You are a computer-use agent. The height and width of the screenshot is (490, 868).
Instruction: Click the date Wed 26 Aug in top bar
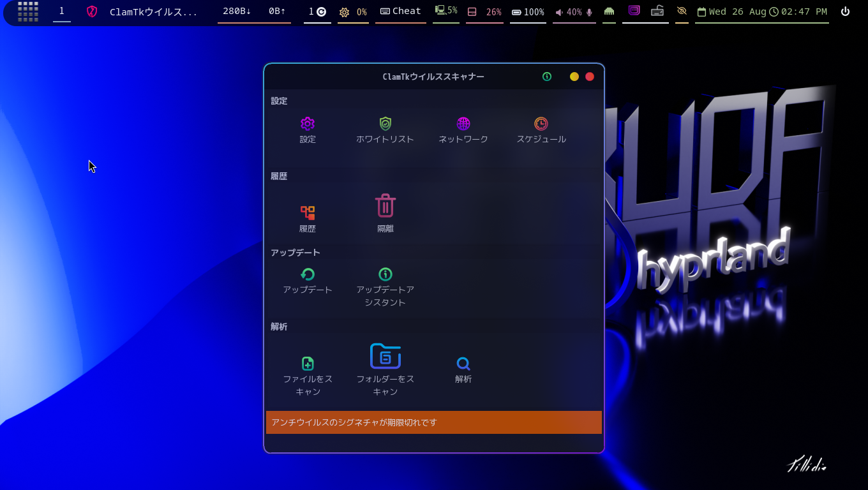[x=732, y=11]
